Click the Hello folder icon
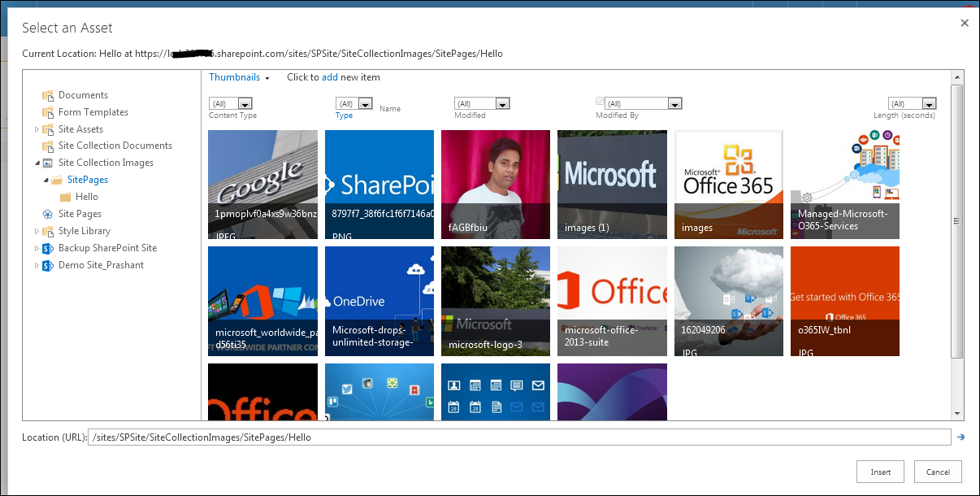Image resolution: width=980 pixels, height=496 pixels. point(66,197)
